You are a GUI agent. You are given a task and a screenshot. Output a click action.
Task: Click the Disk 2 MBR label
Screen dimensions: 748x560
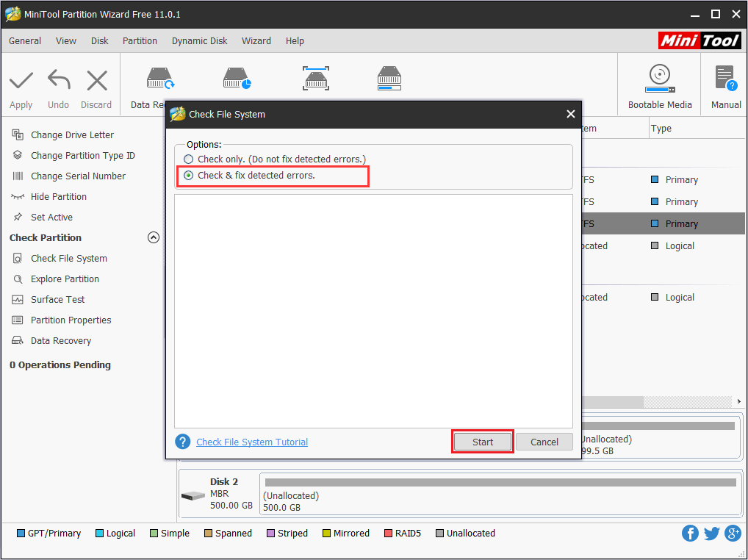[x=219, y=494]
